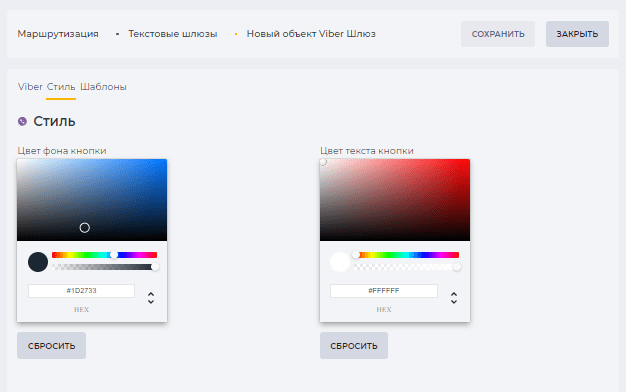Click the blue saturation area of the background color picker
Viewport: 626px width, 392px height.
click(x=92, y=200)
